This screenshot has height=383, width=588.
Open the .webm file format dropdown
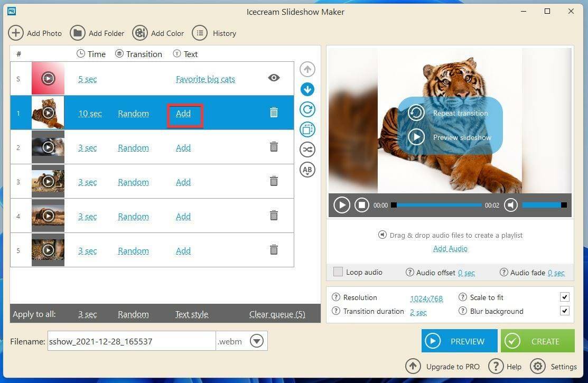coord(257,341)
